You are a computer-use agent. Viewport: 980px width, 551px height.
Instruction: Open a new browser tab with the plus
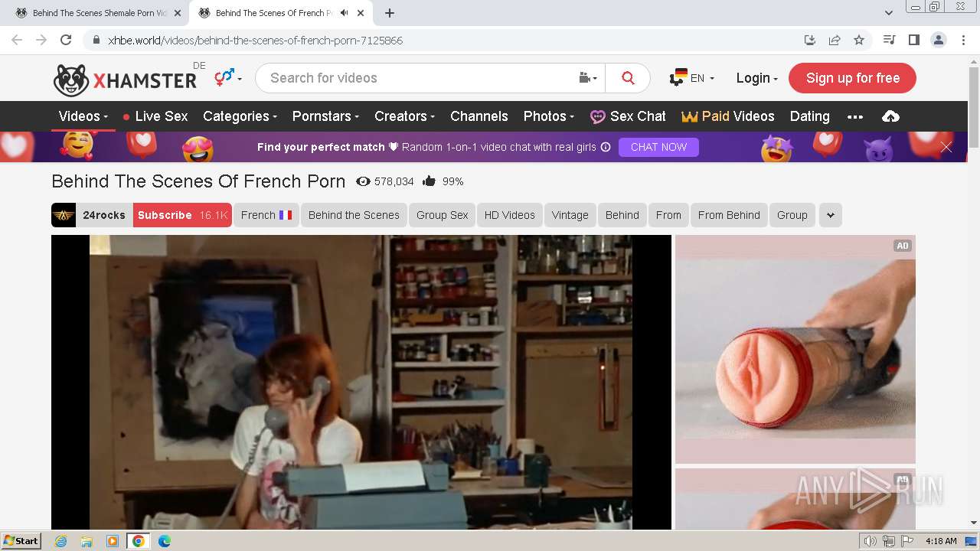point(390,13)
